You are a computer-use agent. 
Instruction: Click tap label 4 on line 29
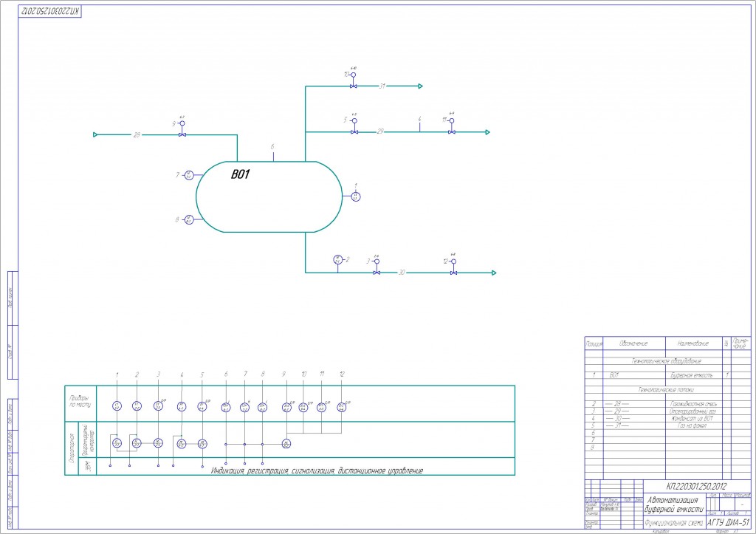point(419,119)
